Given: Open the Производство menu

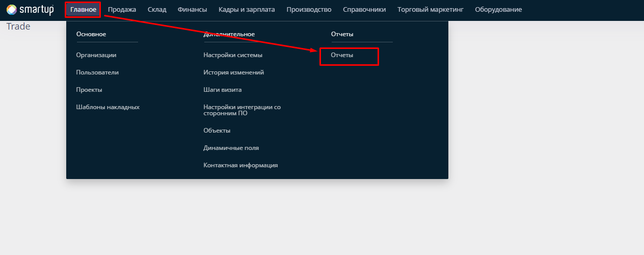Looking at the screenshot, I should coord(309,9).
